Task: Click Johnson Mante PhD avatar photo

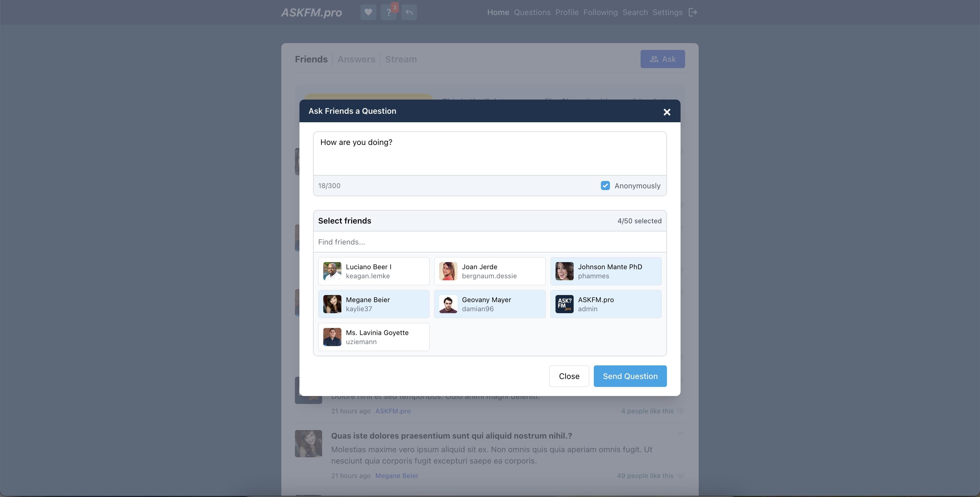Action: click(564, 271)
